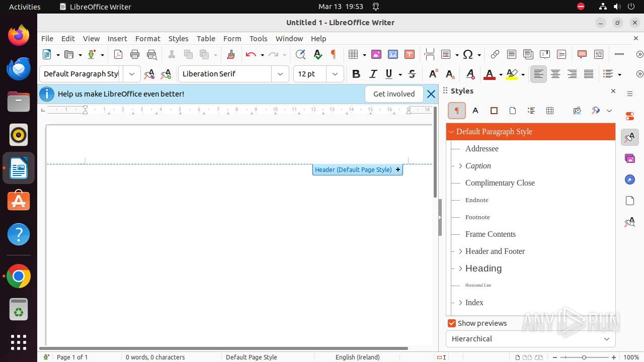Insert Hyperlink toolbar icon

point(495,54)
